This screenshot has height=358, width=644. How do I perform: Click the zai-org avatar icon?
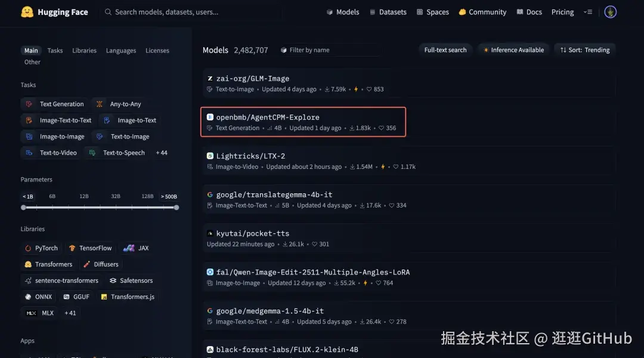[x=210, y=79]
